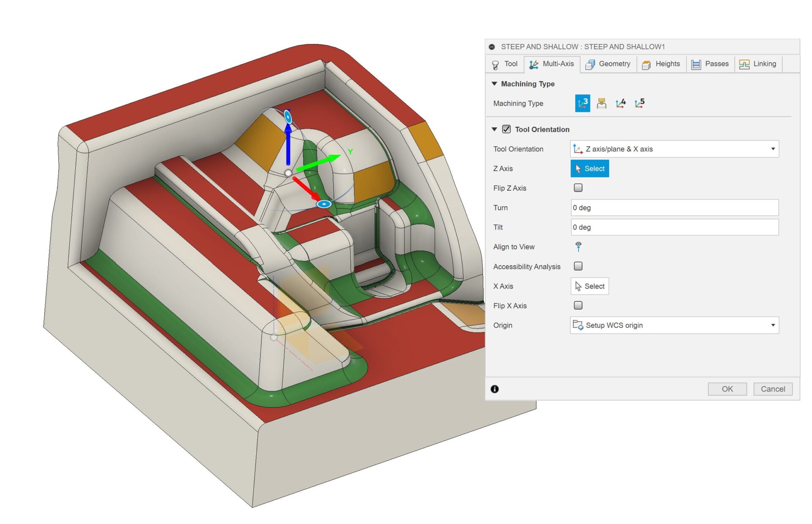Select the 5-axis machining type icon

(x=639, y=103)
